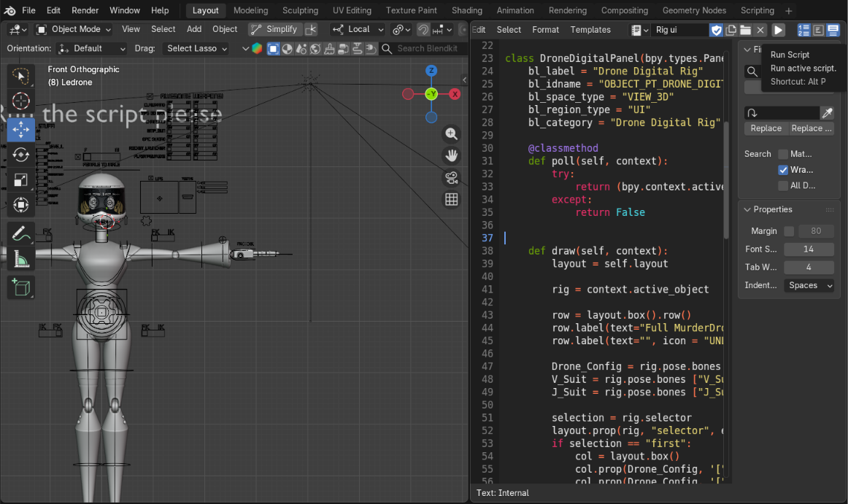
Task: Run the script with the play icon
Action: coord(778,30)
